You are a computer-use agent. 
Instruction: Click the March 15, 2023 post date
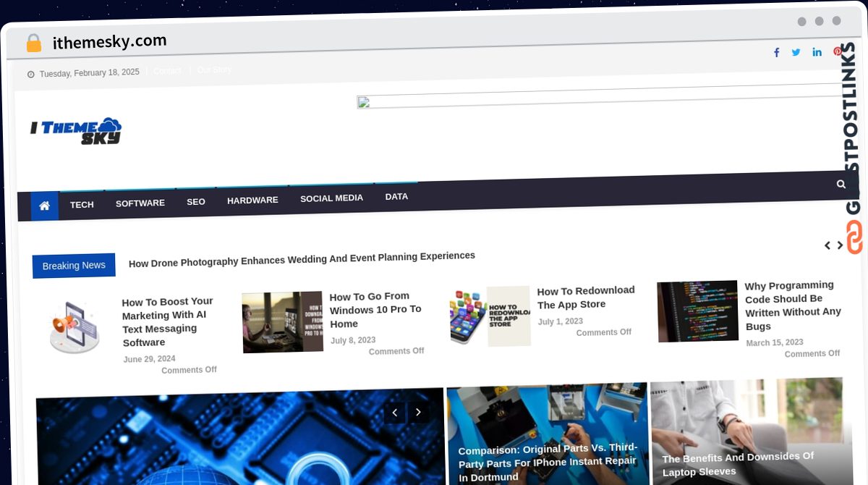pos(775,342)
